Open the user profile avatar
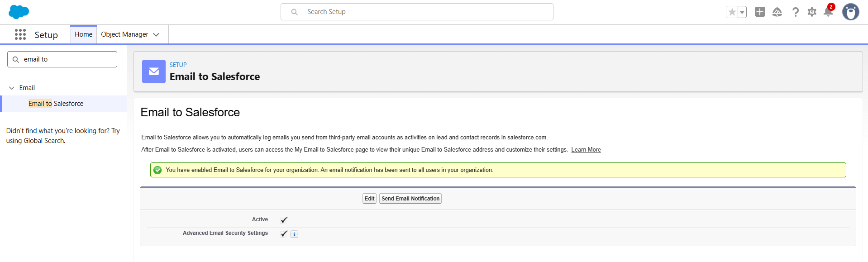The width and height of the screenshot is (868, 262). pos(850,12)
